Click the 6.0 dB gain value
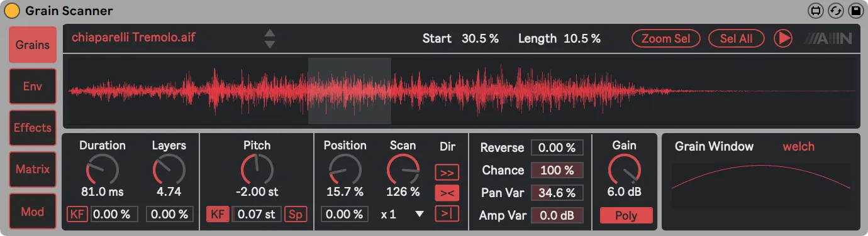Screen dimensions: 868x236 click(x=625, y=191)
